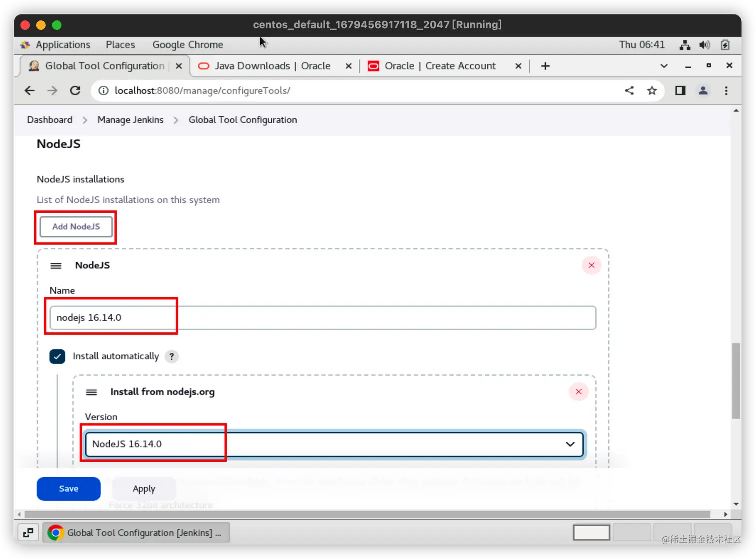Click the Global Tool Configuration taskbar item
Screen dimensions: 756x559
pos(136,533)
